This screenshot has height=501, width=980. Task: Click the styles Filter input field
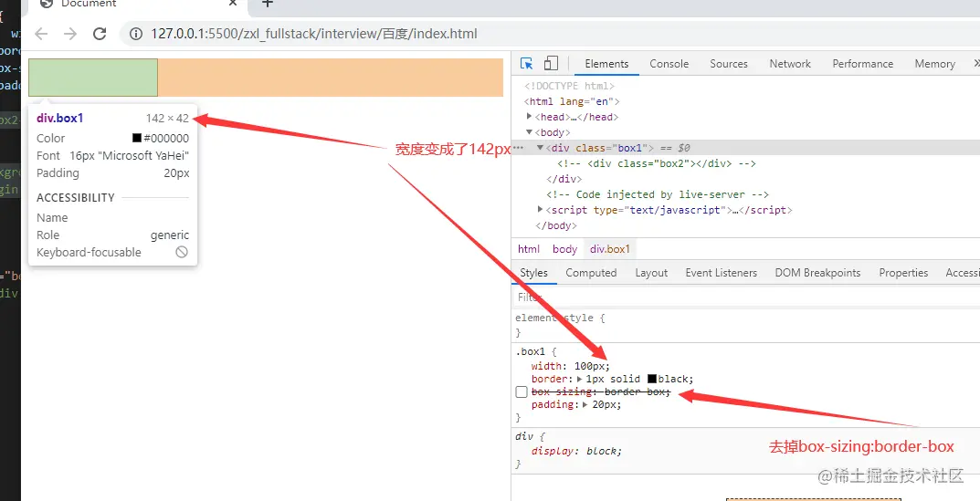(x=743, y=297)
